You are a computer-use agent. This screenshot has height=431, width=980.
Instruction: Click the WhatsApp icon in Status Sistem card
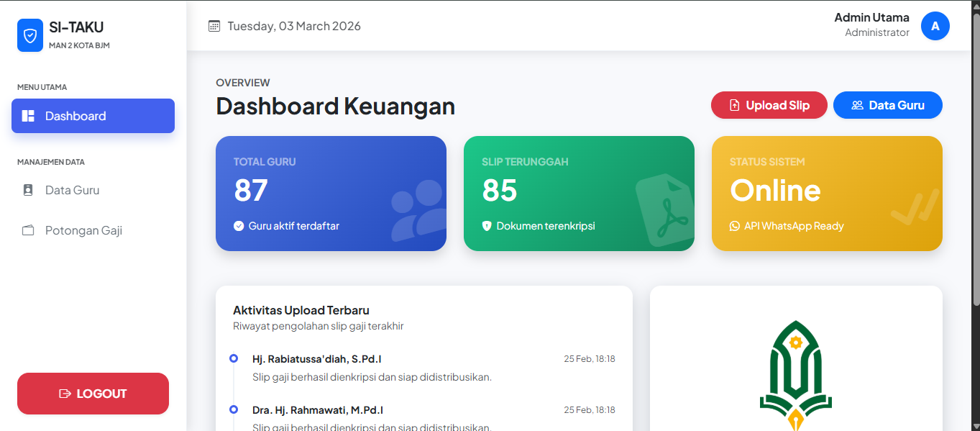pyautogui.click(x=734, y=226)
